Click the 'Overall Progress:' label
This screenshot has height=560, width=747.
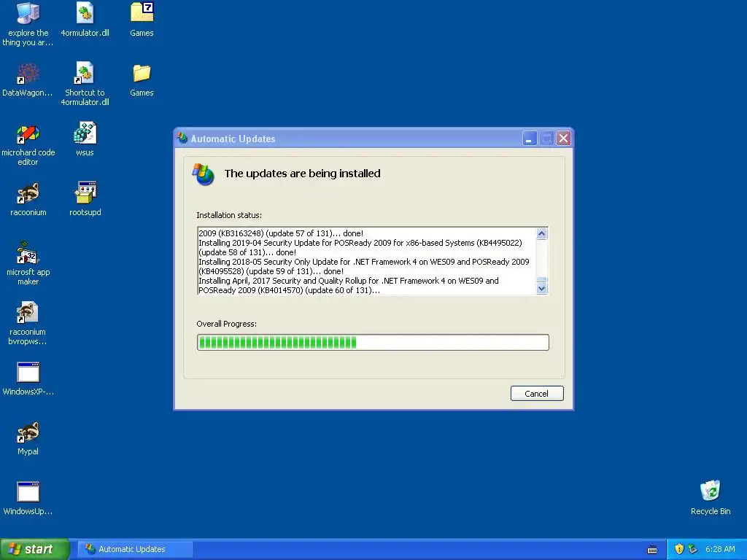pyautogui.click(x=226, y=324)
